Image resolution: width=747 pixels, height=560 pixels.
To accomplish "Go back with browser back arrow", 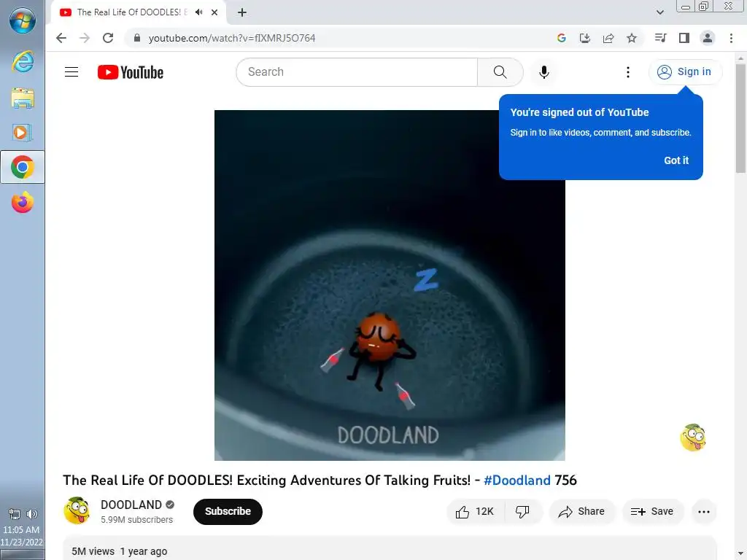I will pos(61,38).
